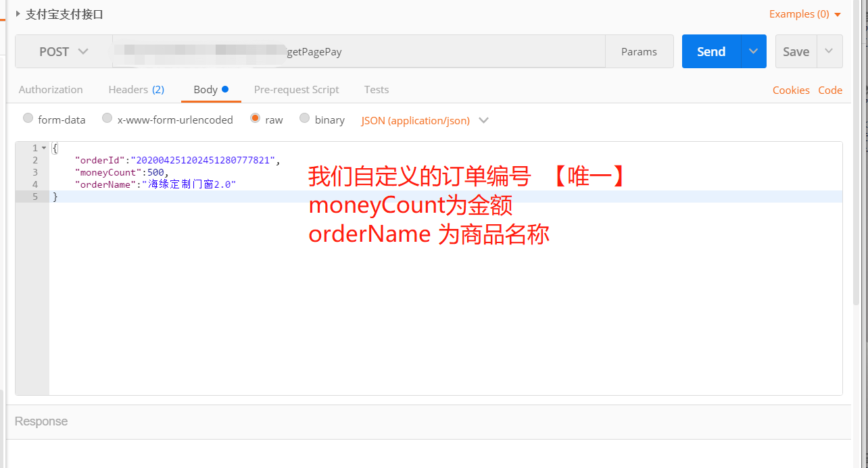Open the Save button dropdown arrow

coord(829,51)
